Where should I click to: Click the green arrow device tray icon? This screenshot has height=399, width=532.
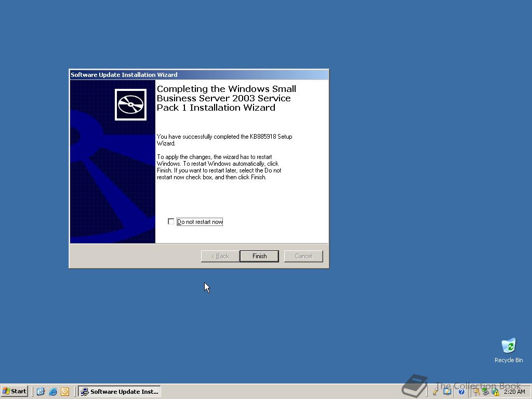pos(486,392)
